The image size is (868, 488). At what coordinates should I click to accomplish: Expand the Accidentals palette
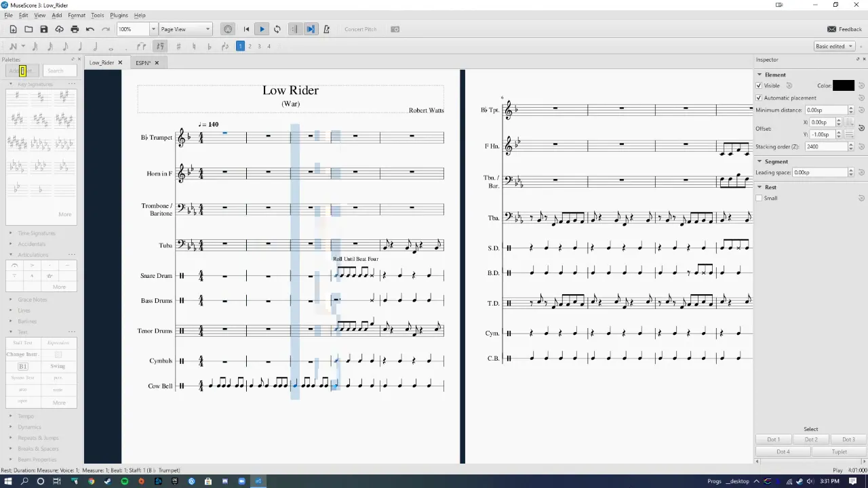tap(11, 244)
